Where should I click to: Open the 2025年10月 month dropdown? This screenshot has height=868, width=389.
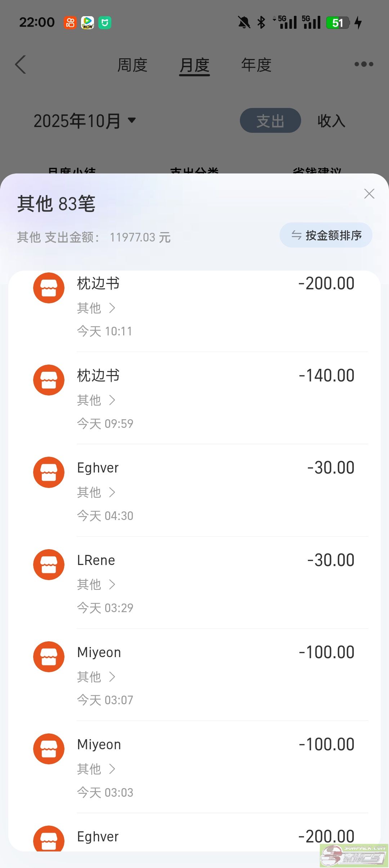pos(85,121)
